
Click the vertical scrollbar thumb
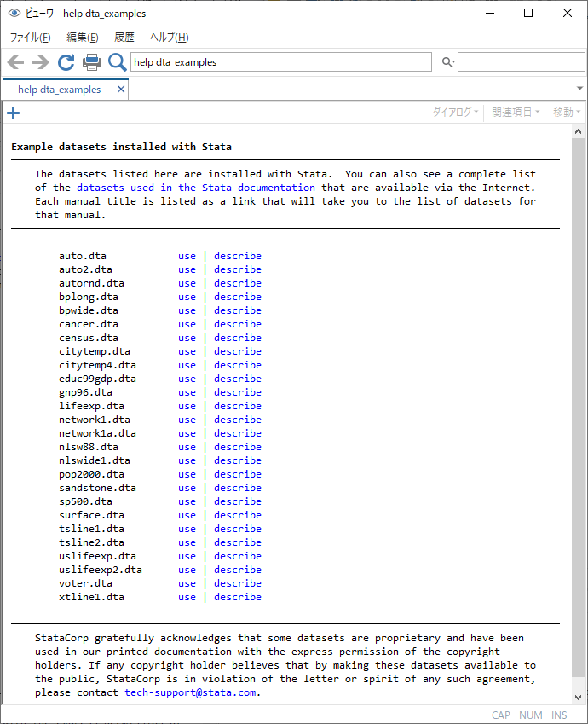pyautogui.click(x=578, y=408)
